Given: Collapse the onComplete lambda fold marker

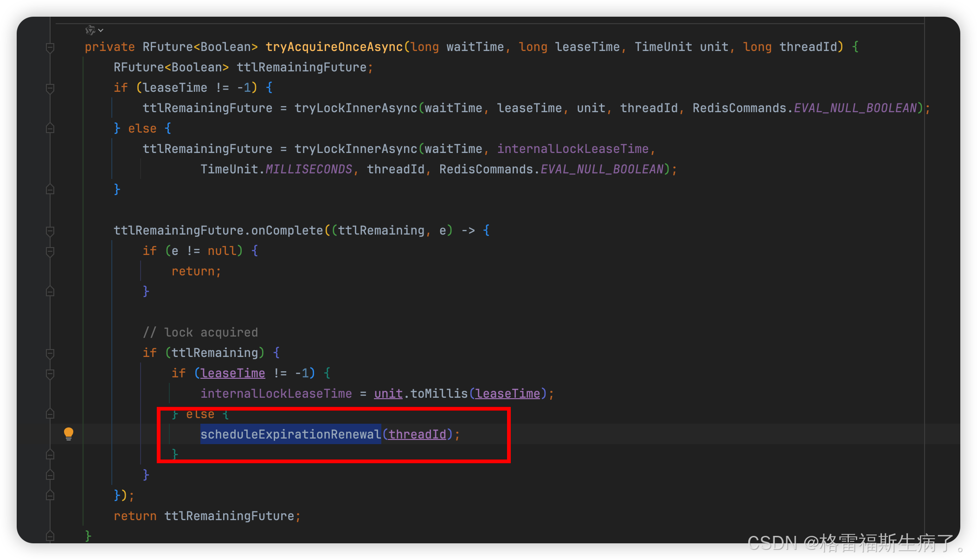Looking at the screenshot, I should (50, 230).
